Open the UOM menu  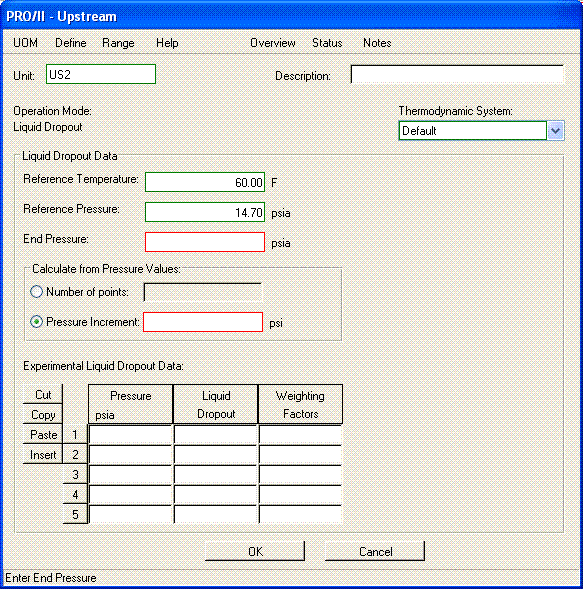26,43
